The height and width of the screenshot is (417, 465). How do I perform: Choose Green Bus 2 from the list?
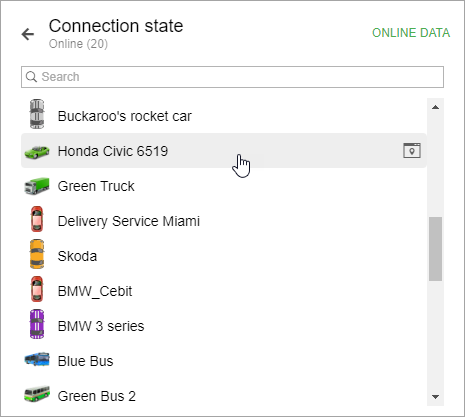(x=224, y=396)
